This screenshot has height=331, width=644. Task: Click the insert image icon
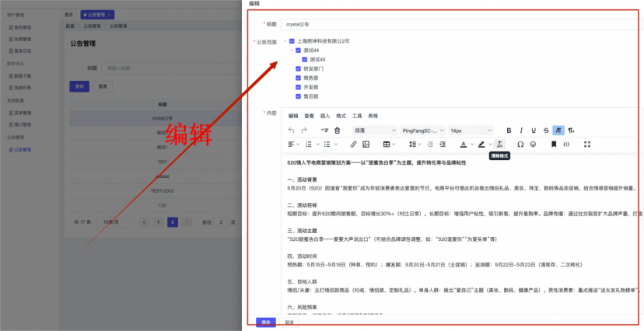tap(366, 145)
